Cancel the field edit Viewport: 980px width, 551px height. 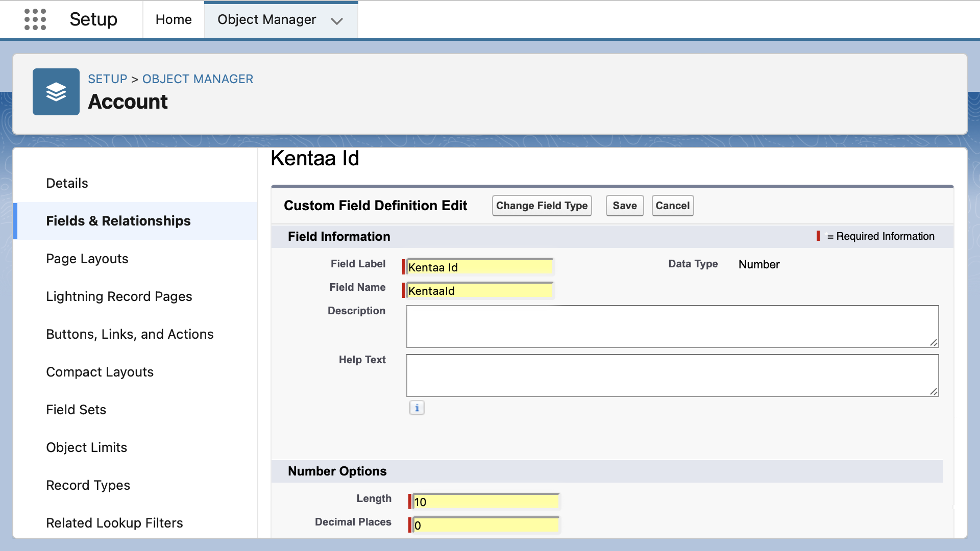pos(672,206)
